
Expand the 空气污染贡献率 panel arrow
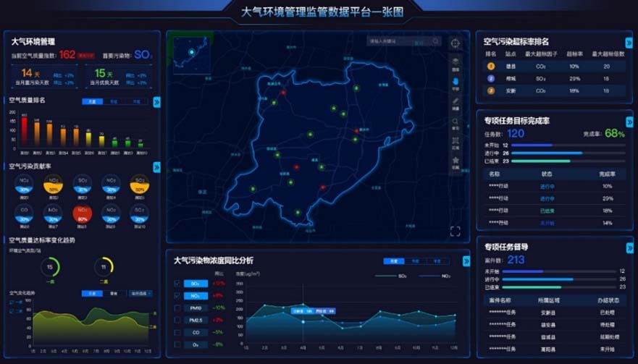tap(156, 167)
